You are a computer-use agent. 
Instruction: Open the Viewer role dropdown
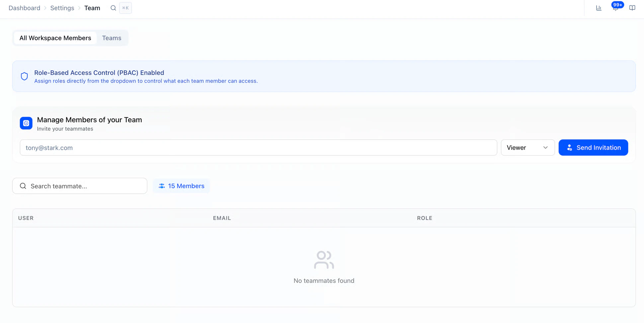tap(527, 148)
